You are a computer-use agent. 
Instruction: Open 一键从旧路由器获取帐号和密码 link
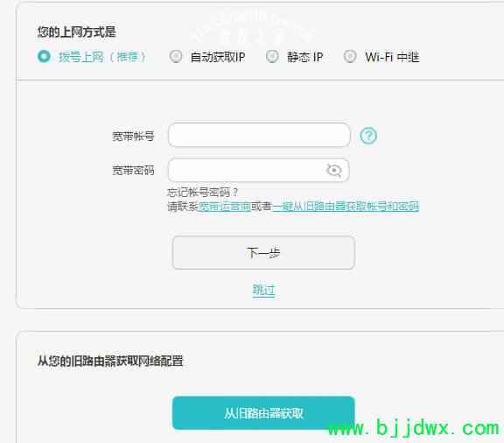[346, 207]
